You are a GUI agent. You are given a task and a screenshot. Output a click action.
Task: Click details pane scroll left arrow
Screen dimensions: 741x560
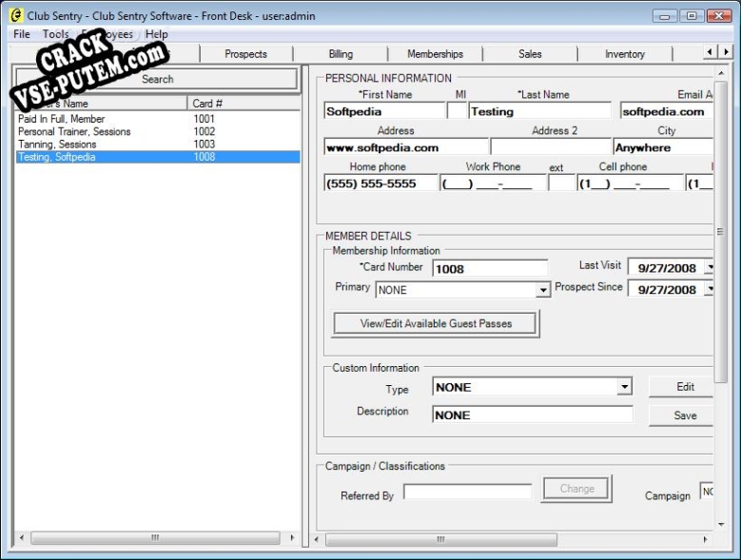[x=317, y=539]
